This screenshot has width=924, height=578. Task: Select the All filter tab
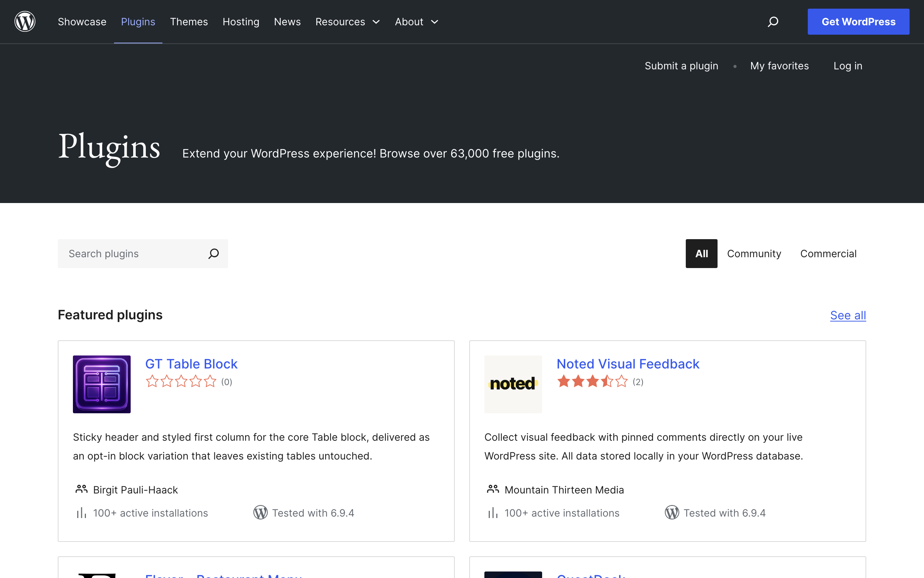coord(701,254)
